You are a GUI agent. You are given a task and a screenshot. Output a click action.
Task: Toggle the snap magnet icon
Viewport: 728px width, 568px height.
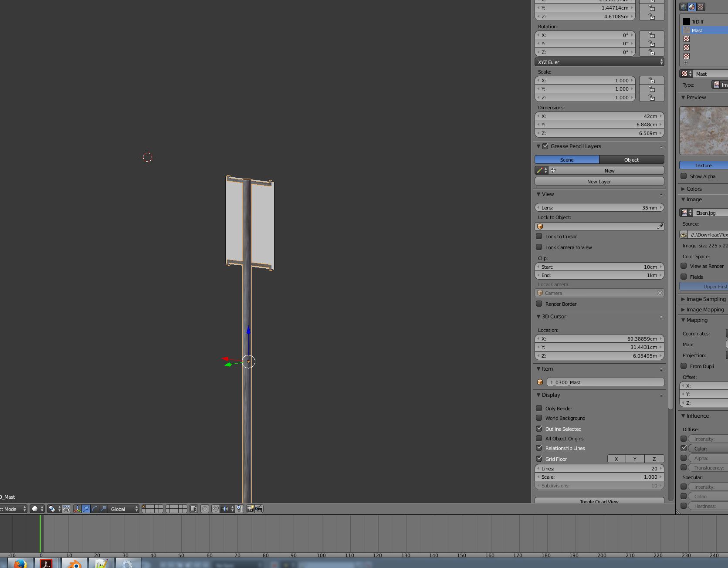pos(215,509)
